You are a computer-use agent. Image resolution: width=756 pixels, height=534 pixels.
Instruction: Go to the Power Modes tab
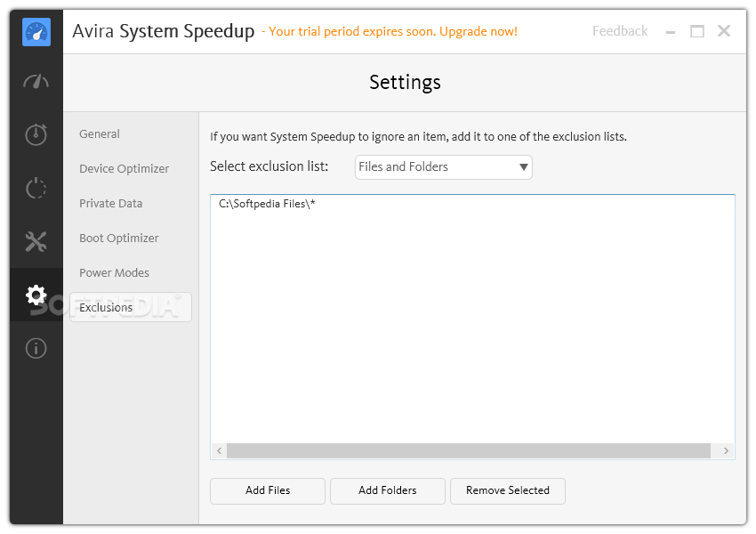(x=114, y=273)
